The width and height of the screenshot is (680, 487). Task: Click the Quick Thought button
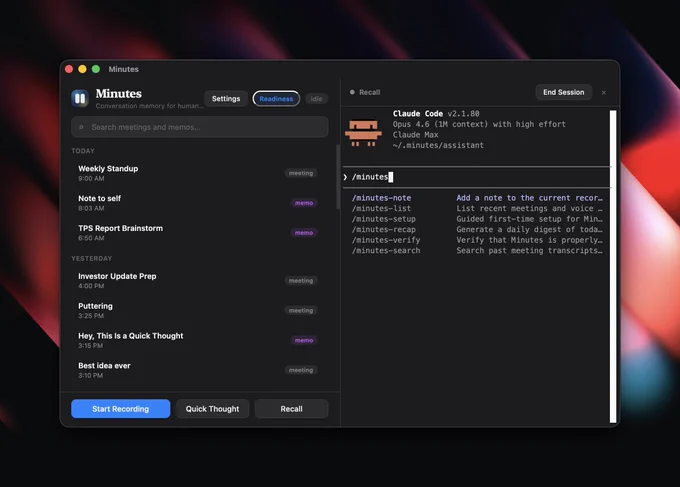pyautogui.click(x=212, y=409)
